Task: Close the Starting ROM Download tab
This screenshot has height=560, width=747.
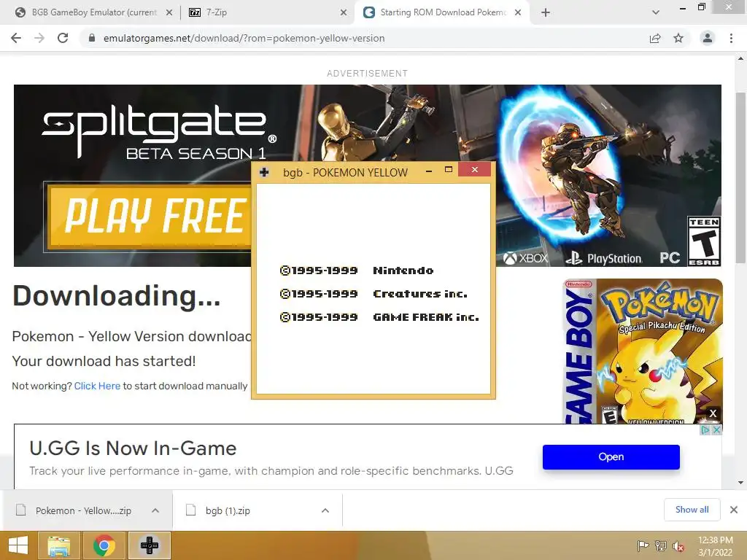Action: (x=518, y=13)
